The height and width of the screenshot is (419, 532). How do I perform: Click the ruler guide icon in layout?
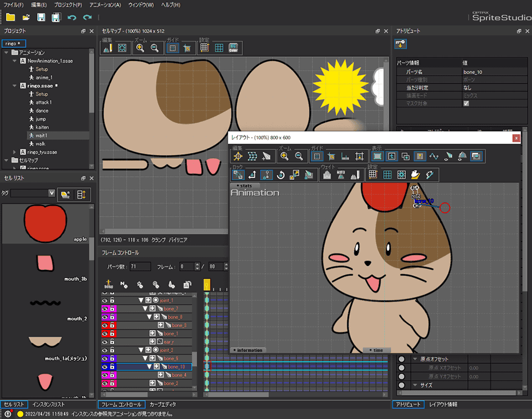(345, 156)
